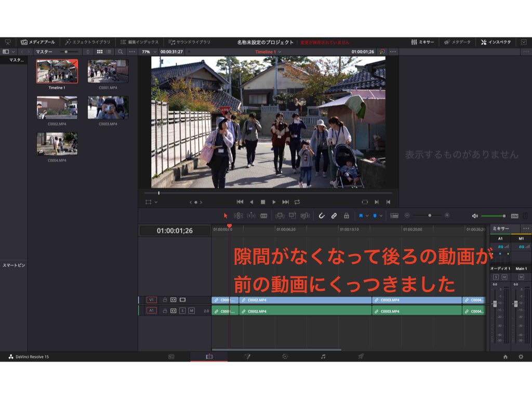Select C0001.MP4 thumbnail in media pool
Viewport: 532px width, 399px height.
tap(108, 71)
